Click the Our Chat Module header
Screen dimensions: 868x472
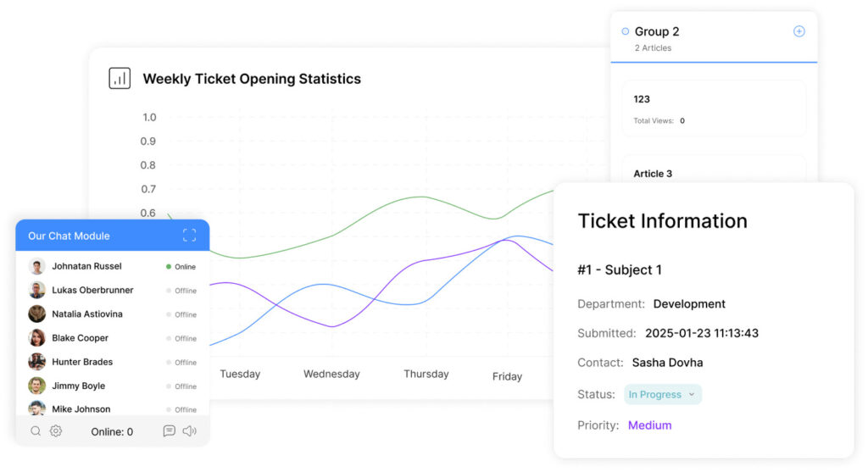pyautogui.click(x=69, y=236)
